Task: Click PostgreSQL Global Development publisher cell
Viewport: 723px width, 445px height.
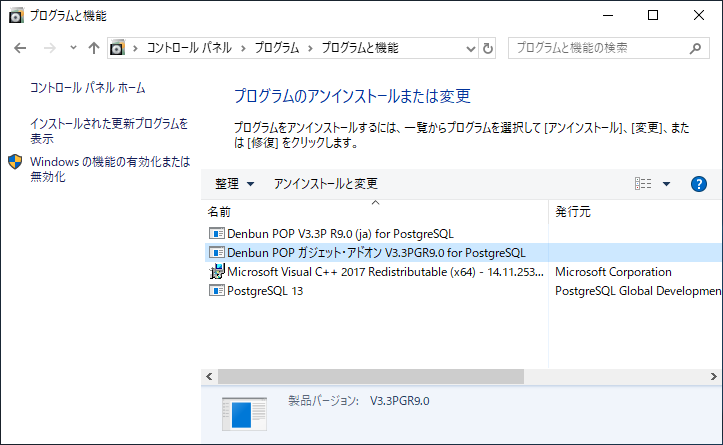Action: 638,291
